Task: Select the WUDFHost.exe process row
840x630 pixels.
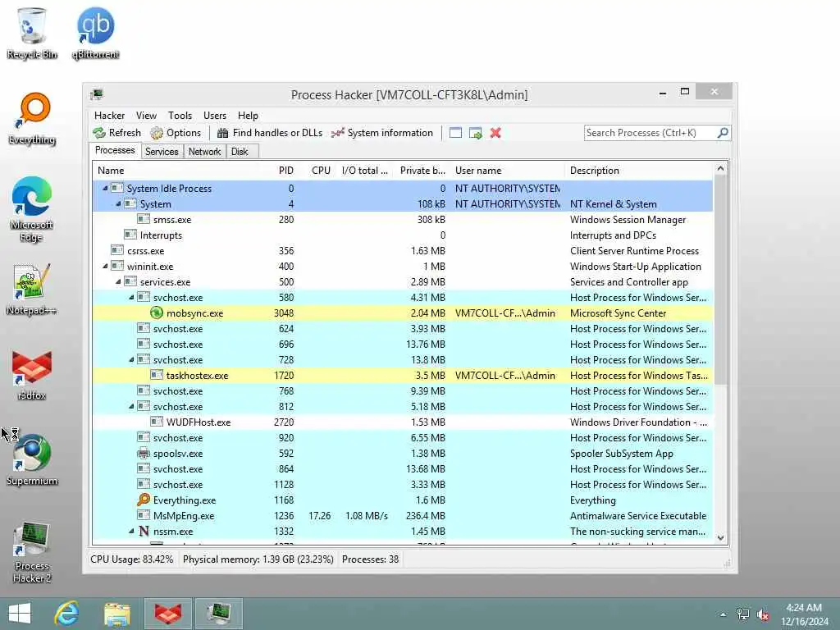Action: 403,422
